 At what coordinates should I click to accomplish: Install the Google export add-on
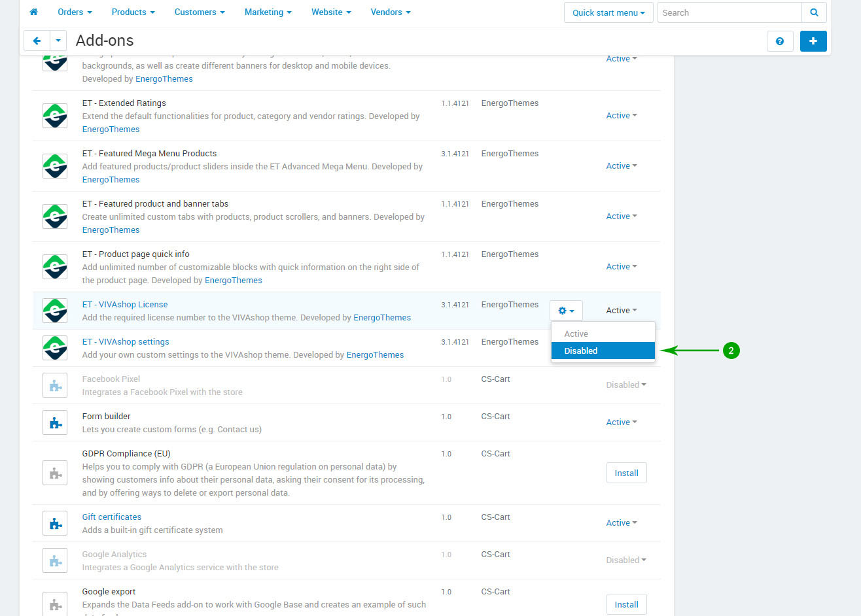pos(626,605)
